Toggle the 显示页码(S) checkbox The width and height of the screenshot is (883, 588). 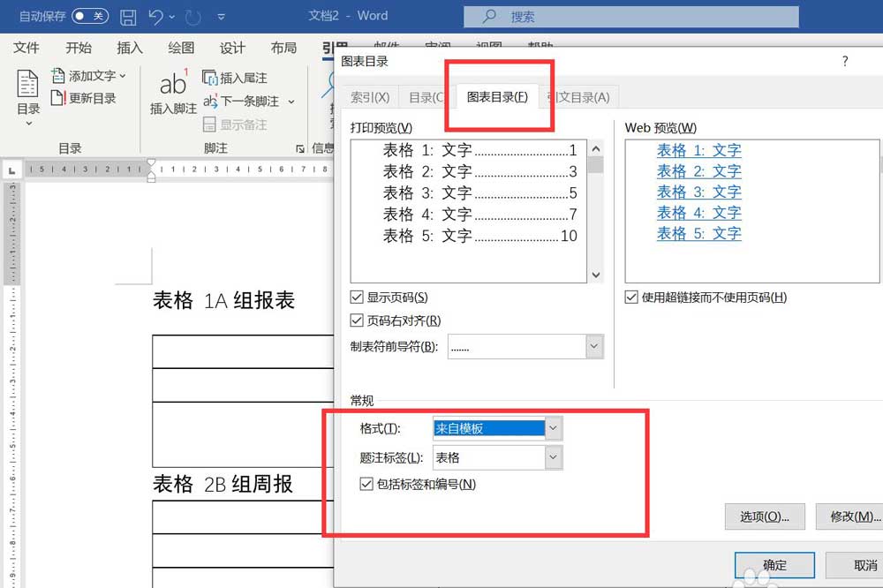(x=357, y=297)
